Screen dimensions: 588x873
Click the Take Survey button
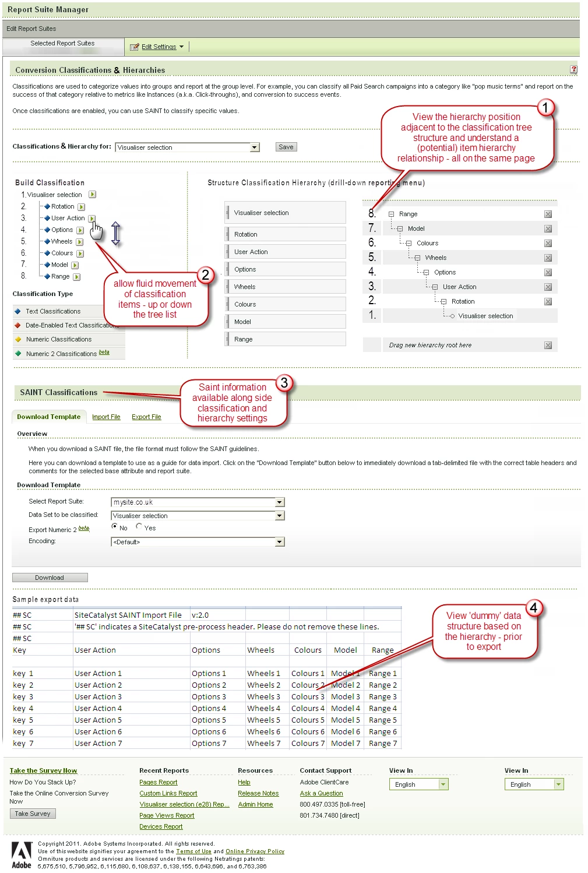33,814
